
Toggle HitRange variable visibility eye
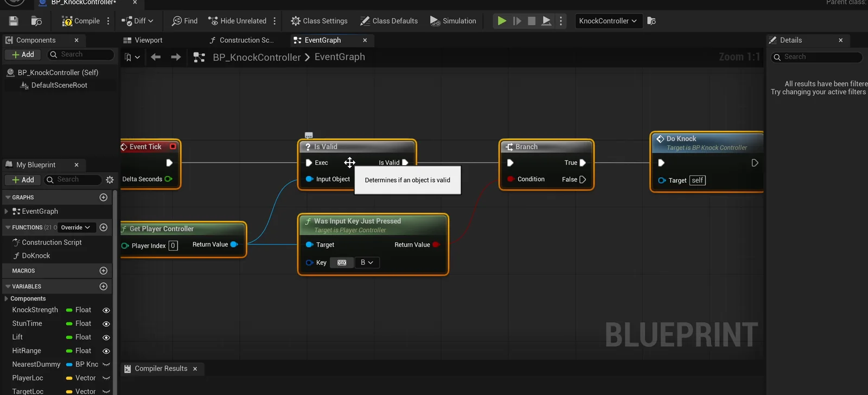pos(106,351)
